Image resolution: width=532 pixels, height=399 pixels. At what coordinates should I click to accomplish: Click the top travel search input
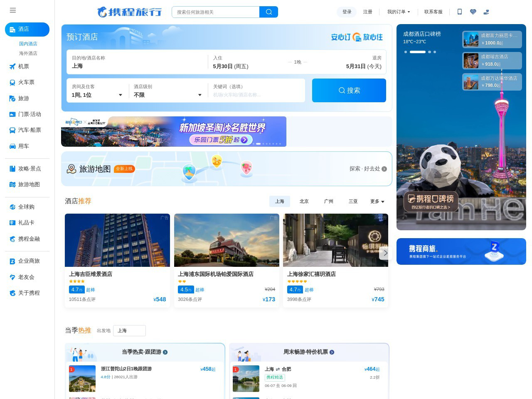(216, 12)
